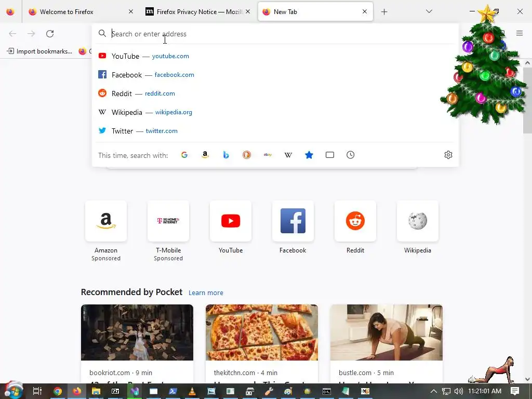Search in bookmarks via star icon
Viewport: 532px width, 399px height.
pos(309,155)
